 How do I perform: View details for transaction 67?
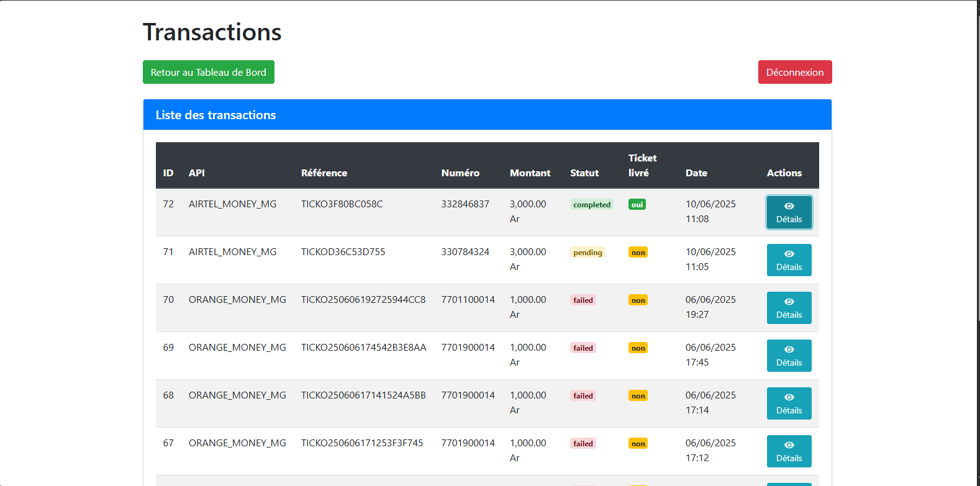[x=789, y=451]
